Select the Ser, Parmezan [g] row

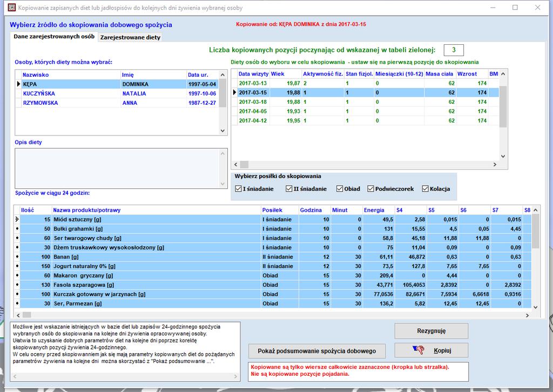[x=273, y=303]
